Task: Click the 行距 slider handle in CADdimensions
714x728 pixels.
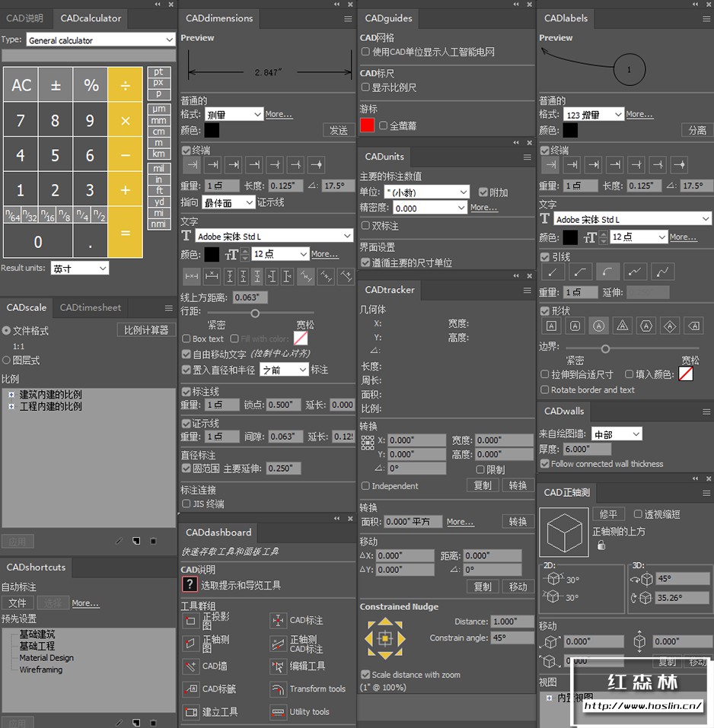Action: point(255,313)
